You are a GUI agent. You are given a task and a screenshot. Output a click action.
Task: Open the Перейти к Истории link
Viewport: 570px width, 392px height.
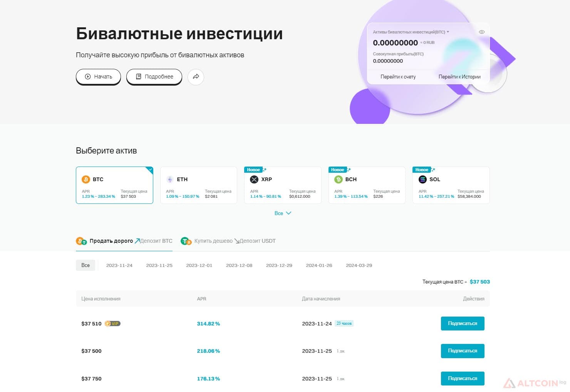pyautogui.click(x=459, y=77)
